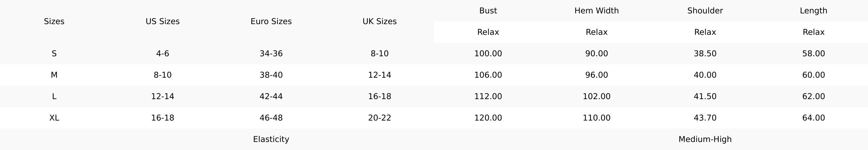Image resolution: width=868 pixels, height=150 pixels.
Task: Click the Length column header
Action: [813, 11]
